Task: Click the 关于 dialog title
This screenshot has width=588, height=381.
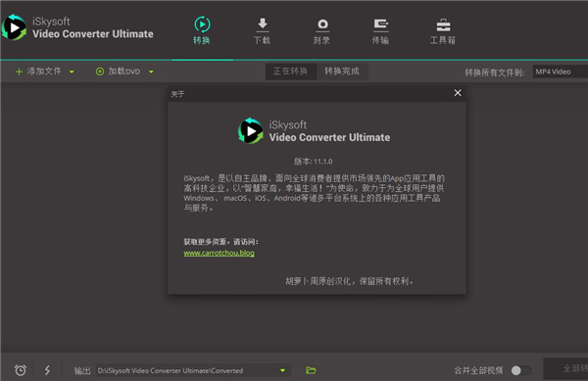Action: click(x=177, y=94)
